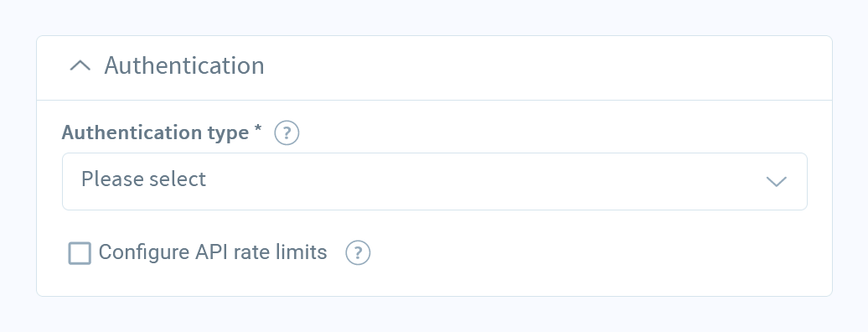Collapse the Authentication section using the chevron
Image resolution: width=868 pixels, height=332 pixels.
[x=80, y=66]
